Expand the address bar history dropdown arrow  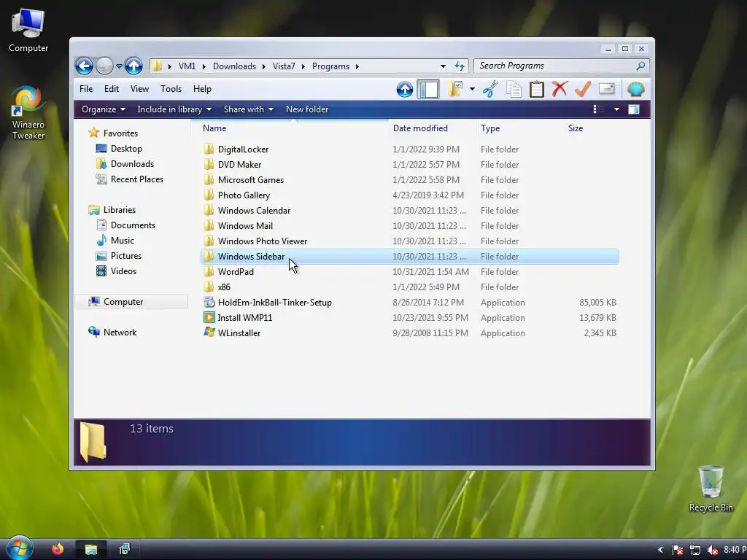point(443,66)
